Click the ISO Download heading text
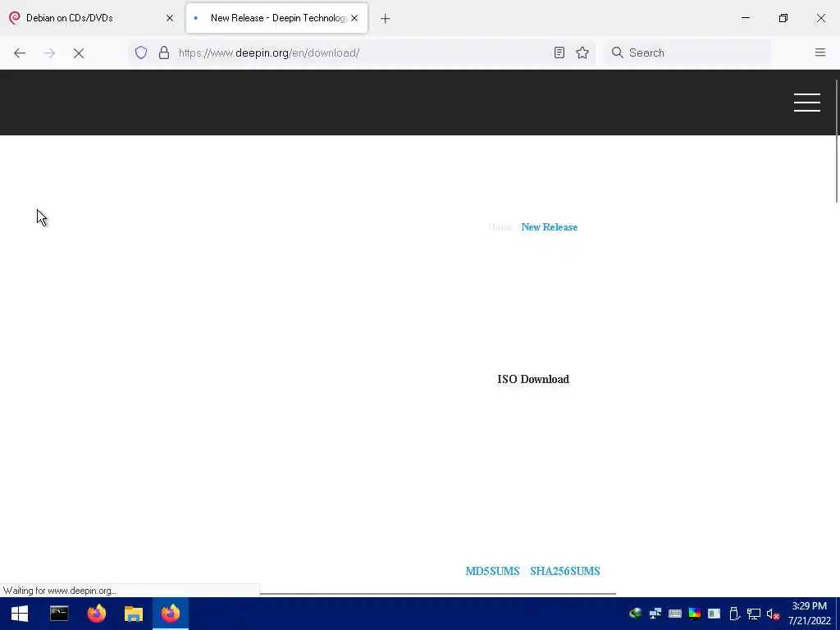 533,379
